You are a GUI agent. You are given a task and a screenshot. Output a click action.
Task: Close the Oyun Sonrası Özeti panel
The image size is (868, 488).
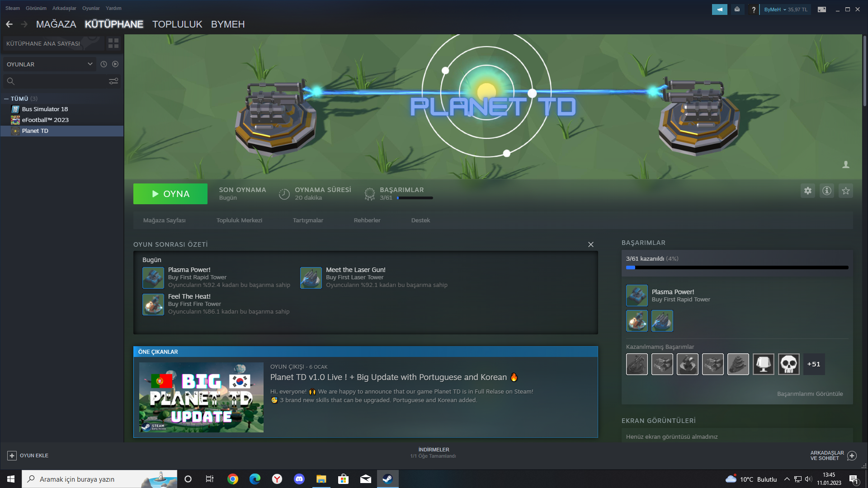[x=591, y=244]
